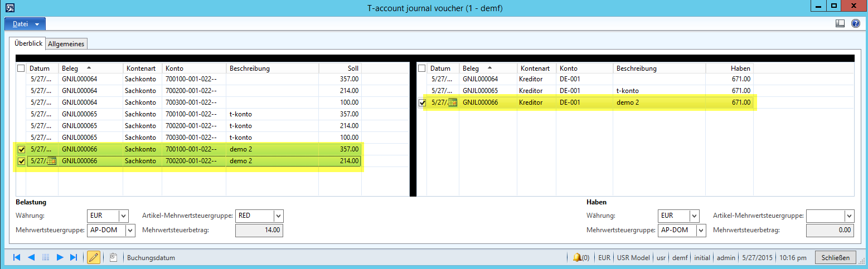The image size is (868, 269).
Task: Tick the select-all checkbox in debit grid header
Action: point(21,68)
